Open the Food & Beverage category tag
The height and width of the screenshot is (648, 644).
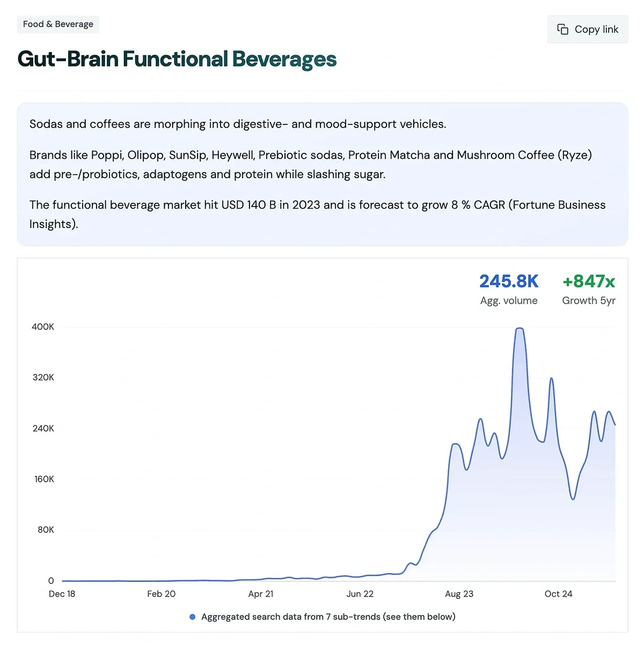tap(58, 24)
